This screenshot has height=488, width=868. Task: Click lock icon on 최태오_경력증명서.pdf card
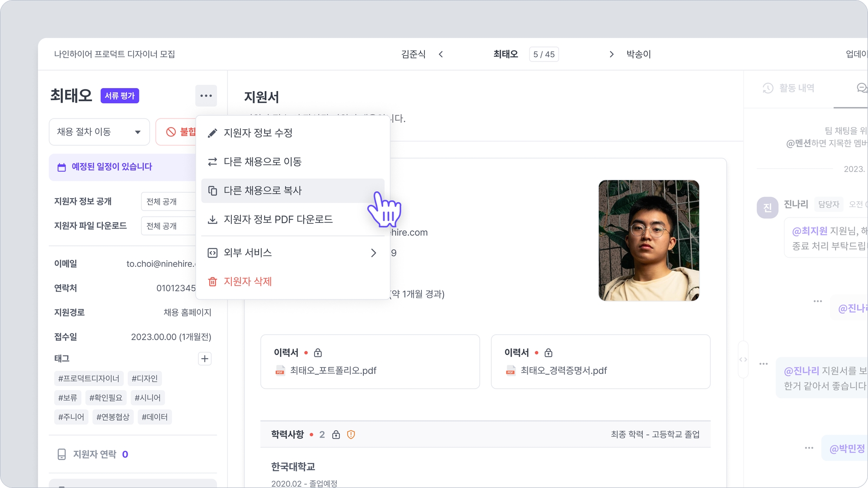coord(549,353)
